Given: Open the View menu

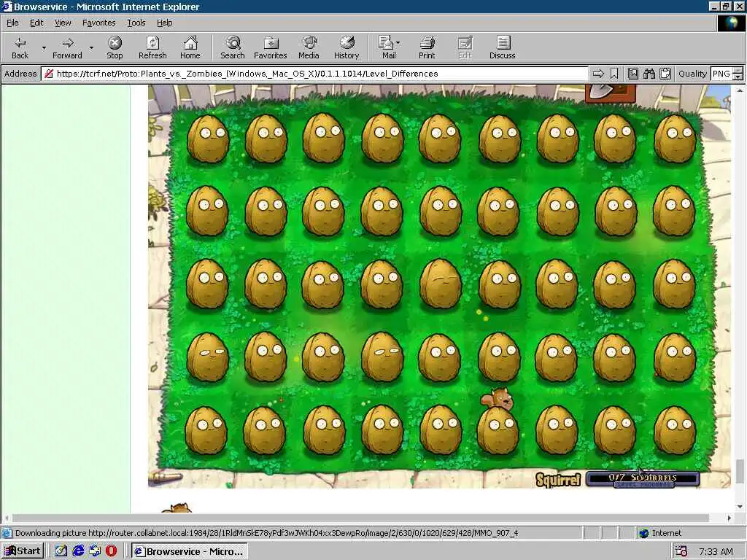Looking at the screenshot, I should [x=63, y=23].
